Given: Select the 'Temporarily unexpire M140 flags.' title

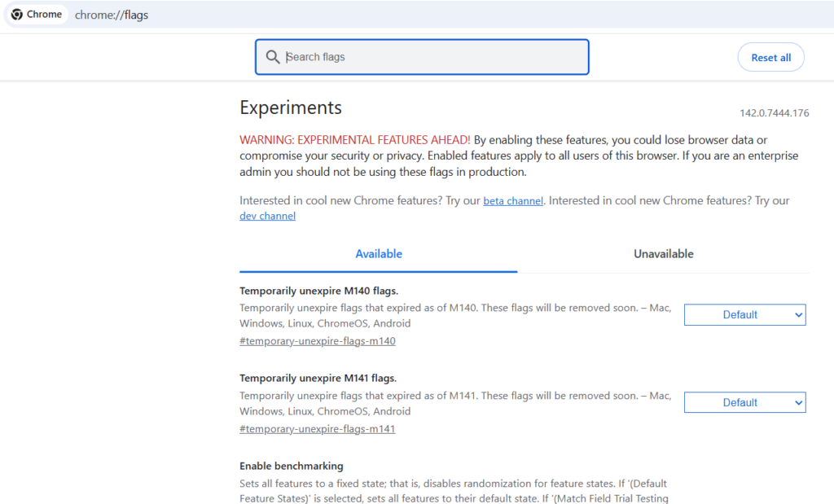Looking at the screenshot, I should [318, 291].
